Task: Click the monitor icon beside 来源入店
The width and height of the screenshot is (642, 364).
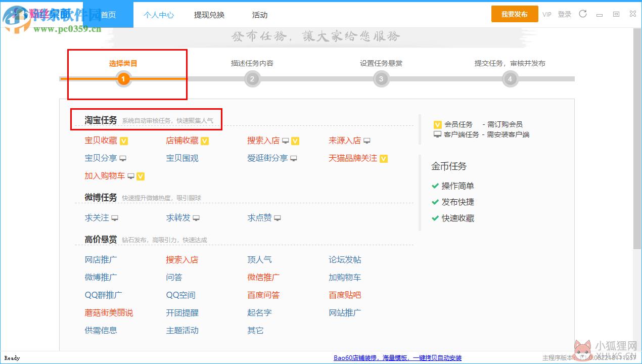Action: [x=367, y=141]
